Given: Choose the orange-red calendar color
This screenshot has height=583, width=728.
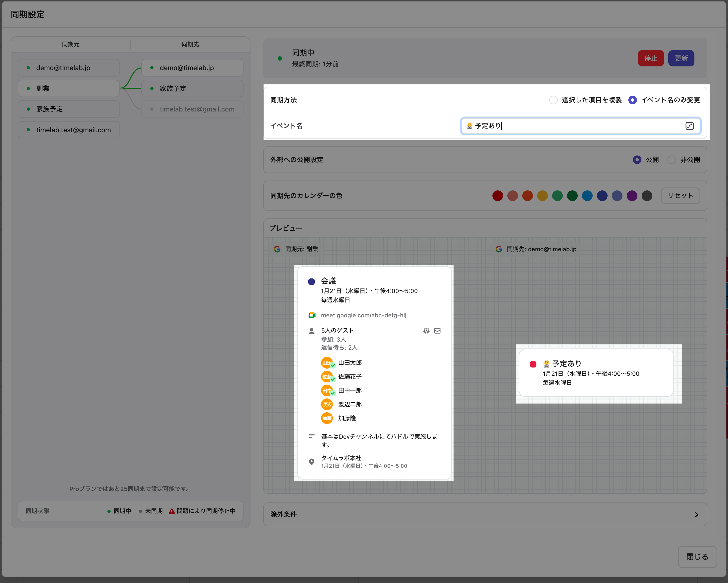Looking at the screenshot, I should 527,196.
